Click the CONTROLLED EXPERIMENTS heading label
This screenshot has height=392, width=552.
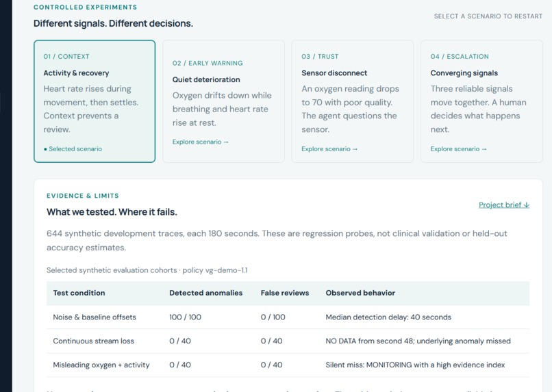pos(85,8)
